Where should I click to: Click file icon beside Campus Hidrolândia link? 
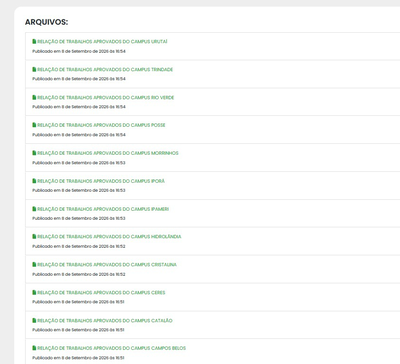[34, 237]
